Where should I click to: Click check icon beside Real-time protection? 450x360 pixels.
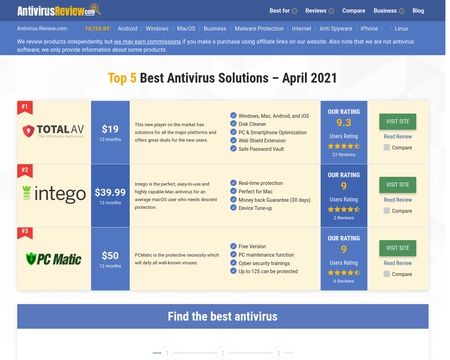pos(233,183)
